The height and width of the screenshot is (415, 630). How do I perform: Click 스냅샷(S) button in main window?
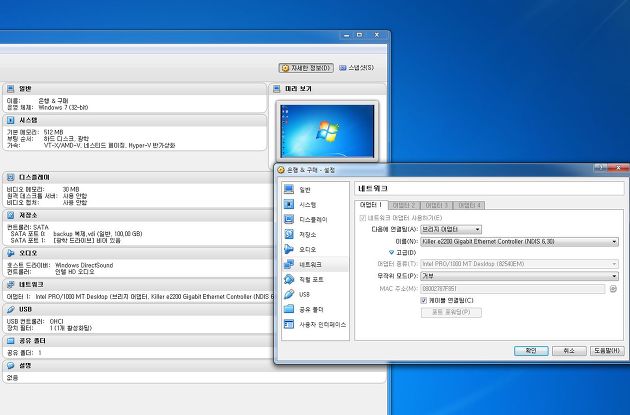(x=356, y=67)
